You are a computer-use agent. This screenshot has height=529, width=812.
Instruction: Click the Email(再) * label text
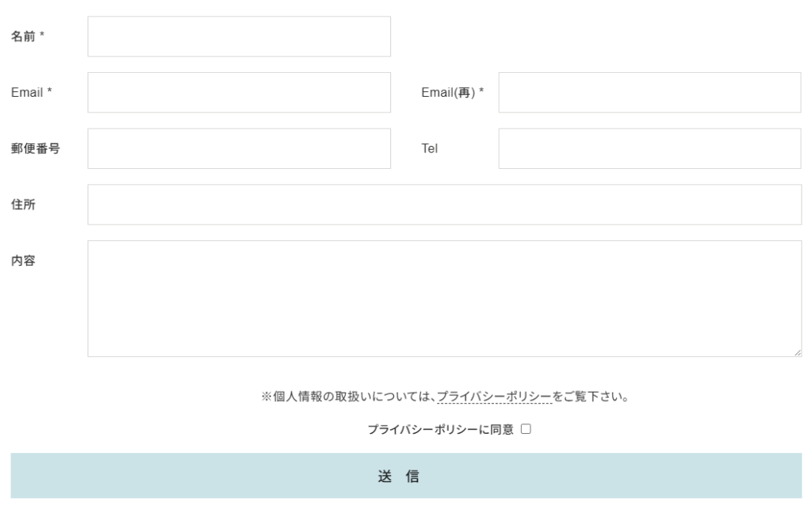point(452,93)
